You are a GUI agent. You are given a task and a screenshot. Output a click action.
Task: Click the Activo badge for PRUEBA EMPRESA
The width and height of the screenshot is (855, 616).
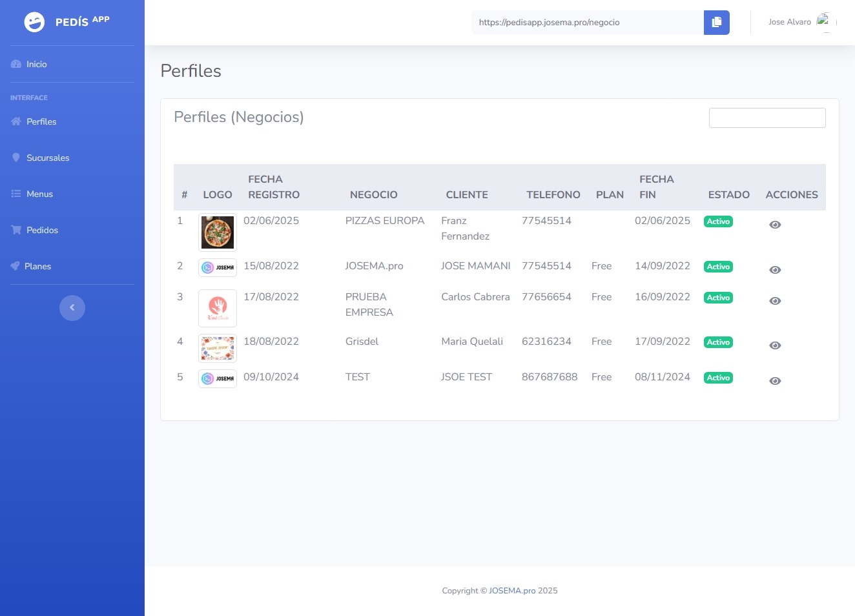(x=718, y=298)
